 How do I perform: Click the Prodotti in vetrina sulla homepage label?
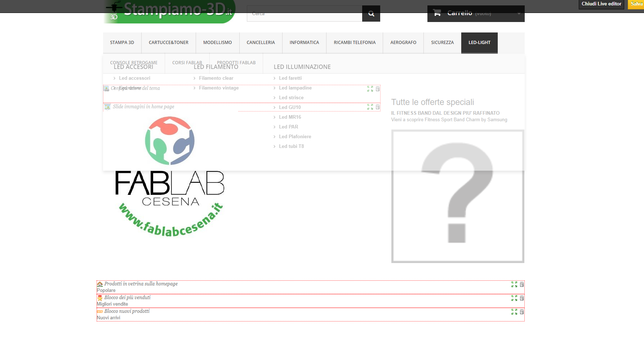coord(141,284)
